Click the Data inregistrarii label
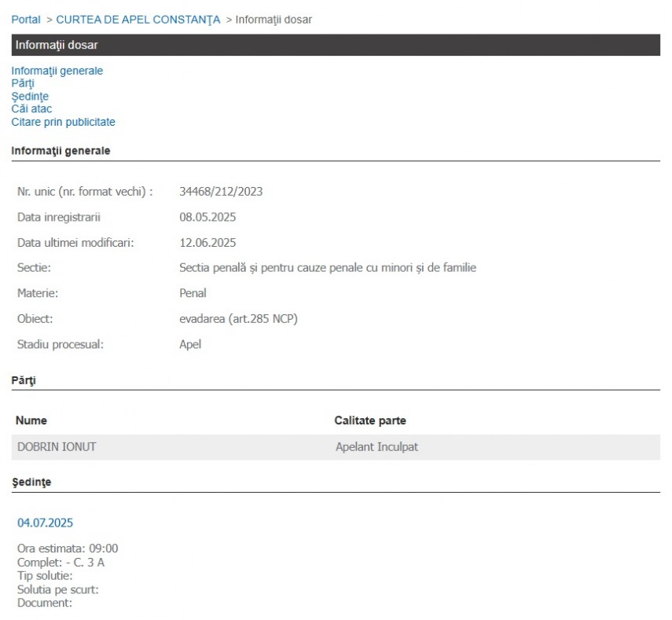The width and height of the screenshot is (672, 620). (59, 217)
